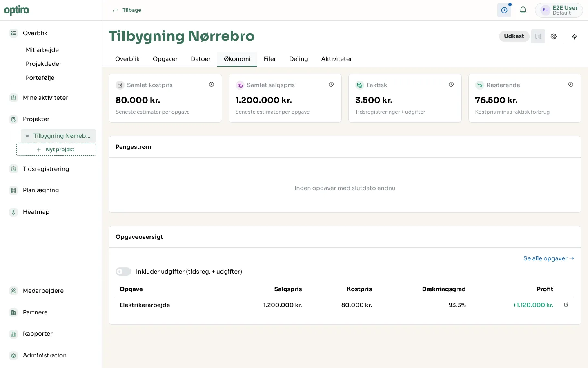
Task: Click the Elektrikerarbejde task name
Action: point(145,305)
